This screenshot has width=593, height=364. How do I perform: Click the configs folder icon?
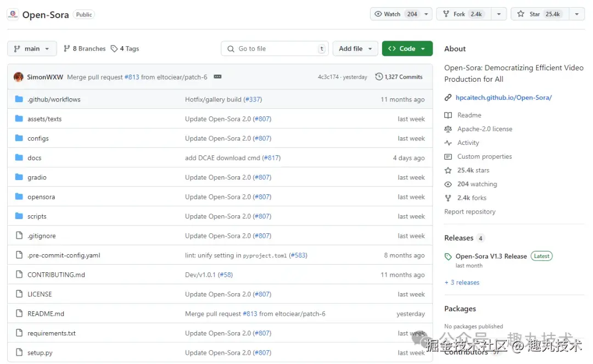(x=19, y=138)
